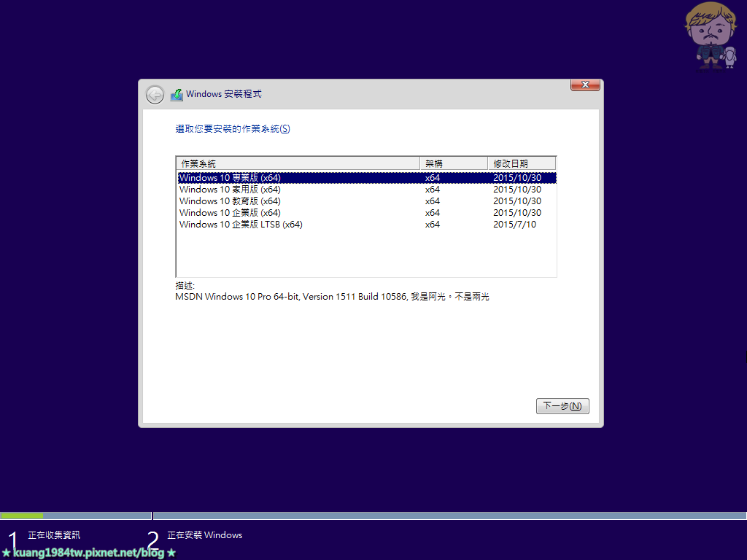Select Windows 10 企業版 LTSB (x64) row

(366, 225)
